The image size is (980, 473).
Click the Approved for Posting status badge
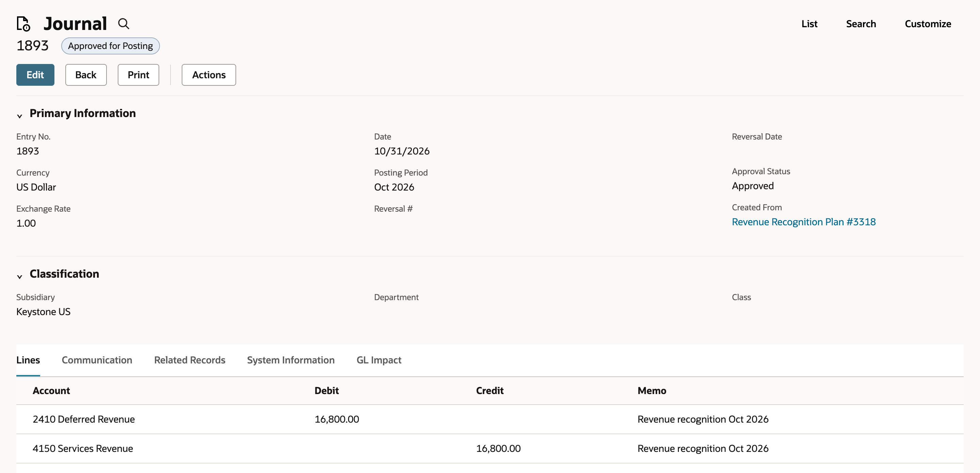click(110, 46)
